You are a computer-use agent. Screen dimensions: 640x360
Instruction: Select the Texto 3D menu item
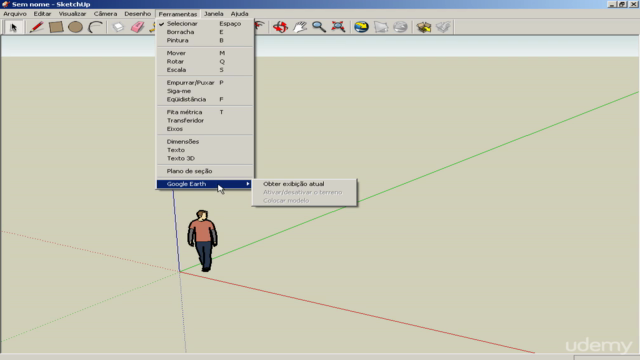click(x=205, y=158)
